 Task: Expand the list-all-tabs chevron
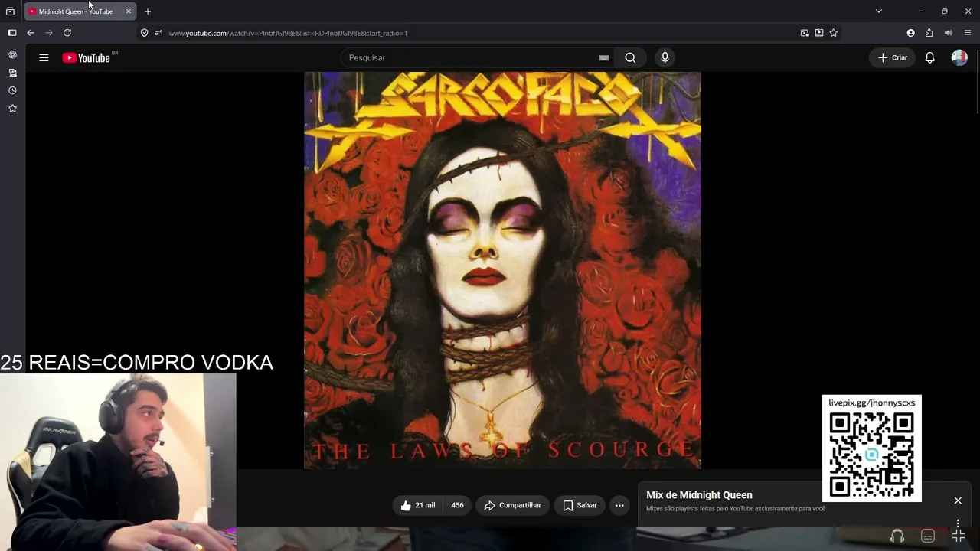click(879, 11)
